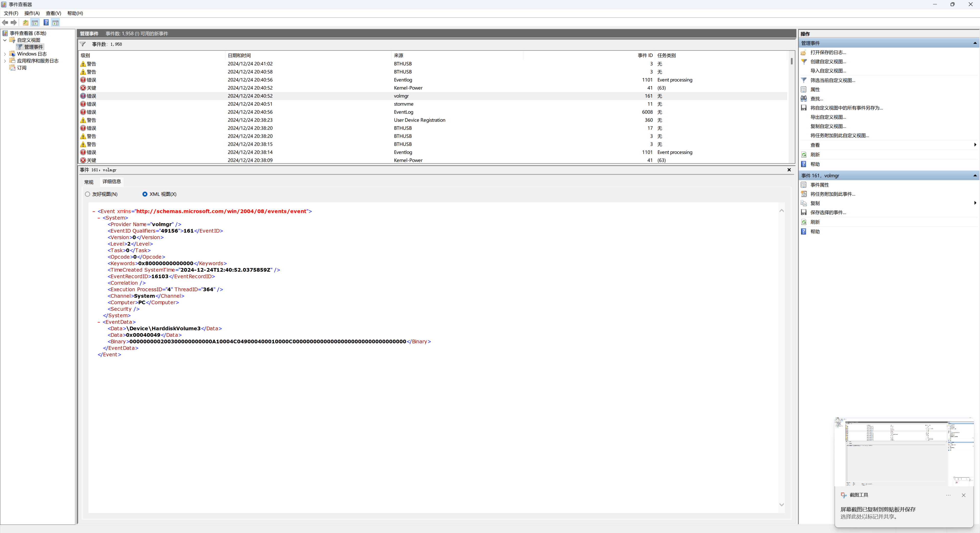Screen dimensions: 980x533
Task: Click the green refresh icon under 管理事件
Action: (804, 155)
